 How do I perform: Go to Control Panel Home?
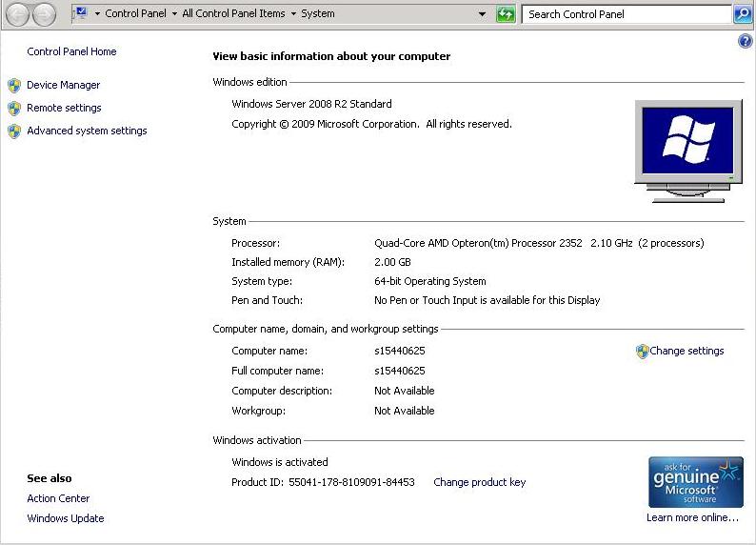pyautogui.click(x=71, y=51)
